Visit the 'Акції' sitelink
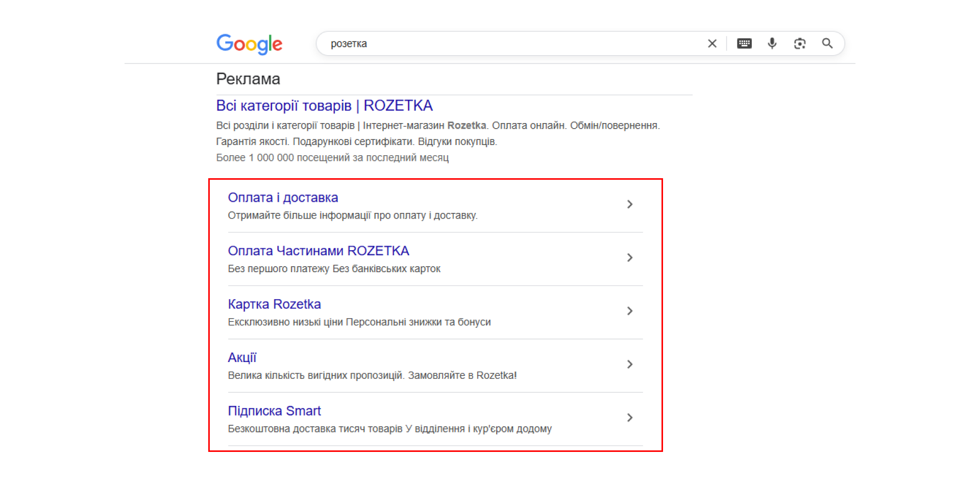This screenshot has width=980, height=480. click(x=242, y=357)
